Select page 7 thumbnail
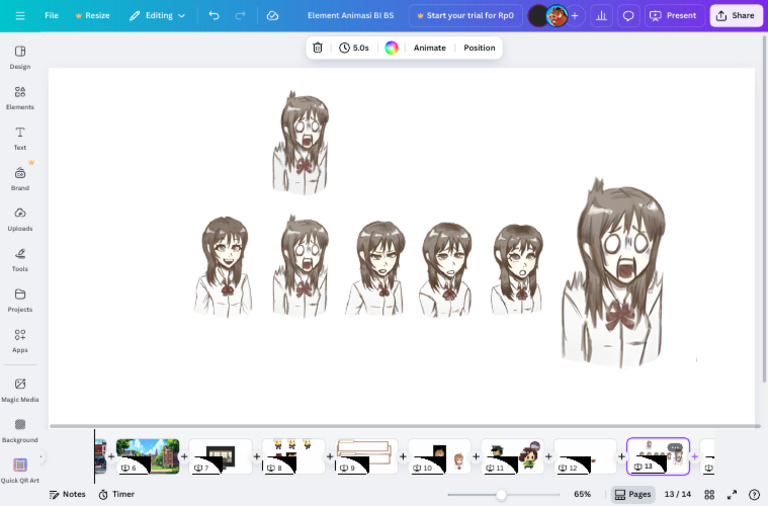 click(x=220, y=456)
